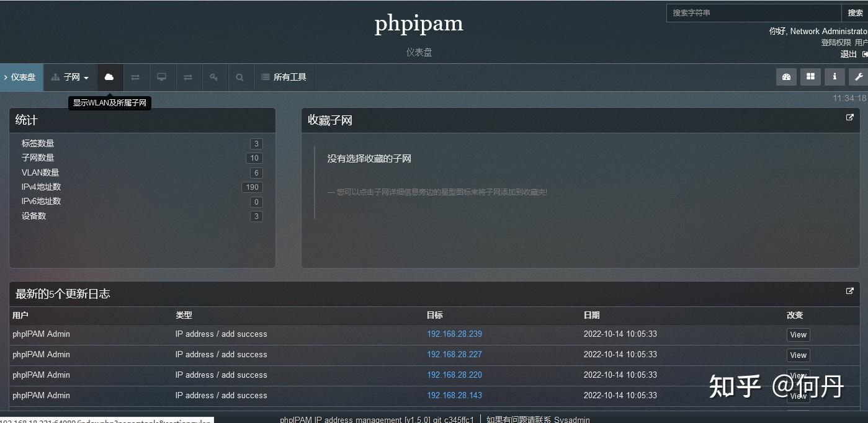Click the wrench administration icon button

point(859,77)
